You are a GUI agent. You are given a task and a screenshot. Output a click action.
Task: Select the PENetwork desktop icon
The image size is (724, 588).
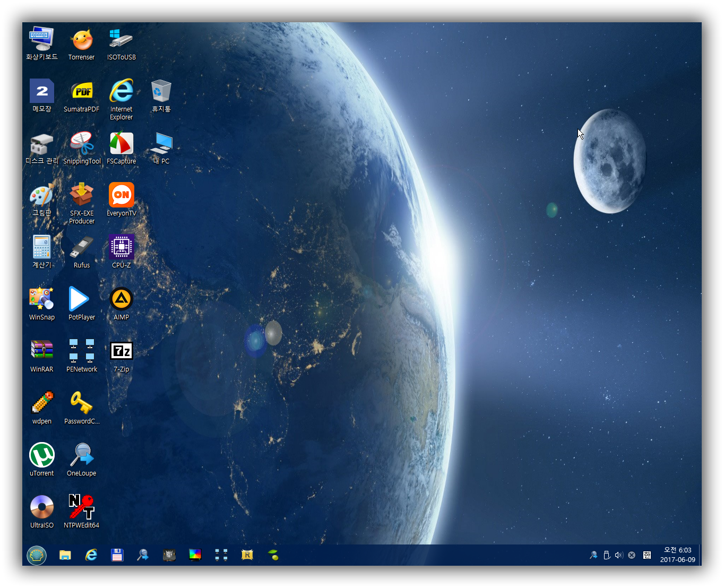82,355
